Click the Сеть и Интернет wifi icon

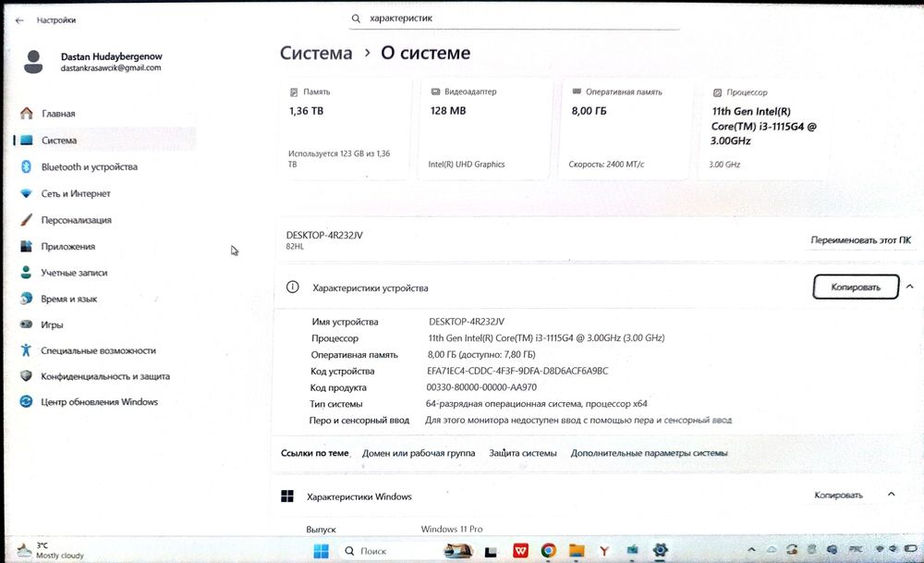coord(26,193)
